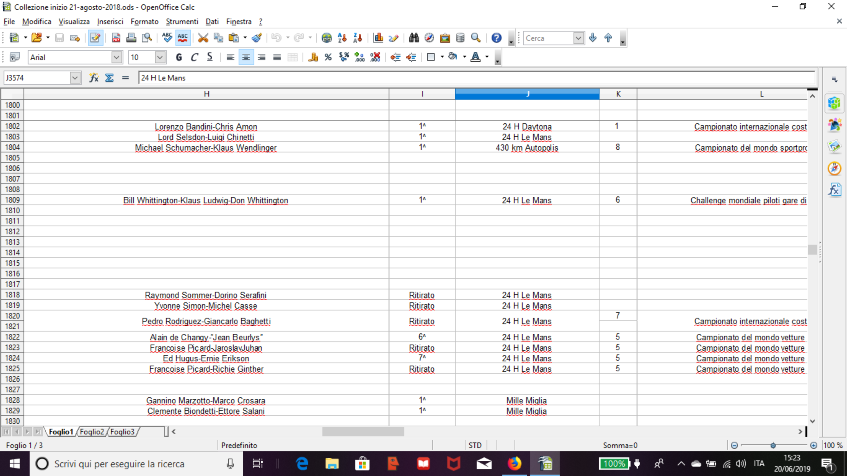This screenshot has height=476, width=847.
Task: Apply font color A icon
Action: coord(475,57)
